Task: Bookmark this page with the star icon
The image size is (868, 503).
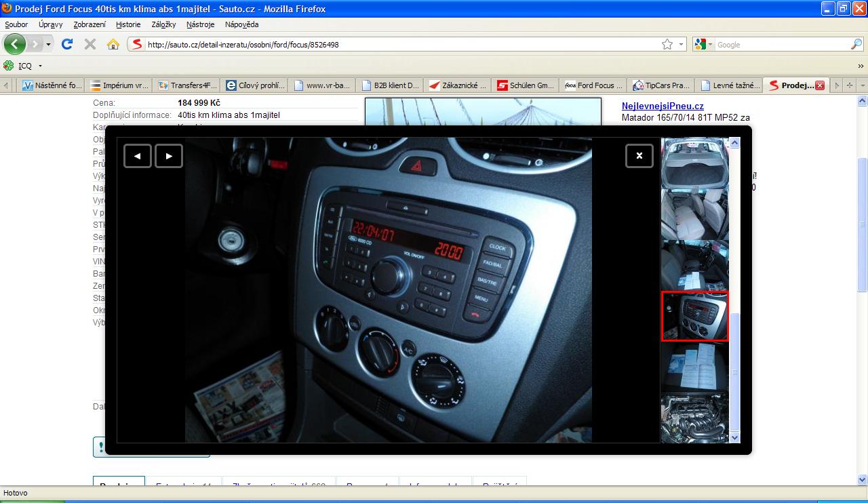Action: pyautogui.click(x=667, y=44)
